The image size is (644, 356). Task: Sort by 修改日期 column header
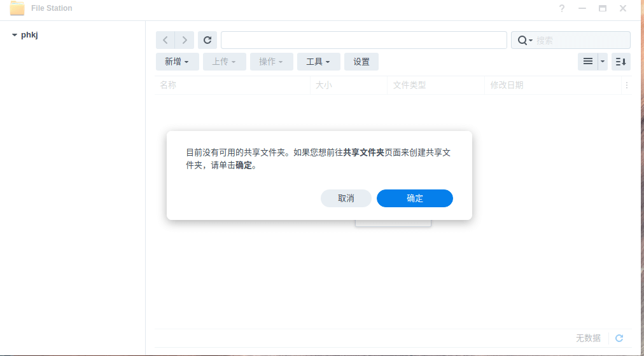click(507, 85)
